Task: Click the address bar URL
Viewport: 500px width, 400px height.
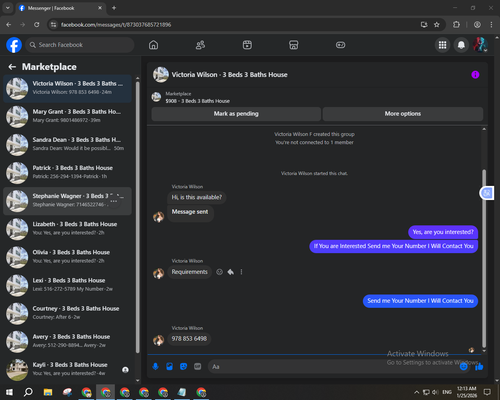Action: (116, 25)
